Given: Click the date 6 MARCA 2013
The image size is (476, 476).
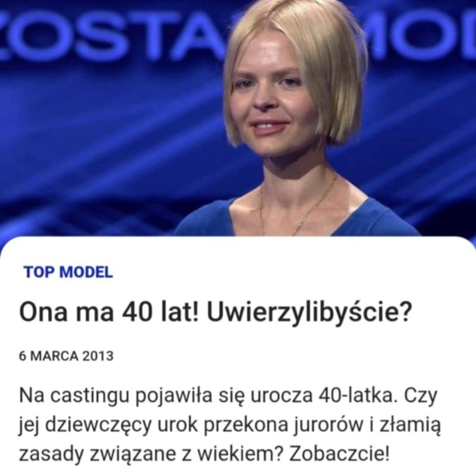Looking at the screenshot, I should pos(66,356).
